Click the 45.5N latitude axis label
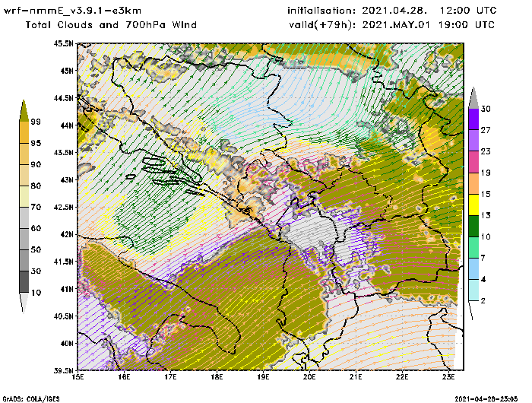The height and width of the screenshot is (403, 532). 63,43
